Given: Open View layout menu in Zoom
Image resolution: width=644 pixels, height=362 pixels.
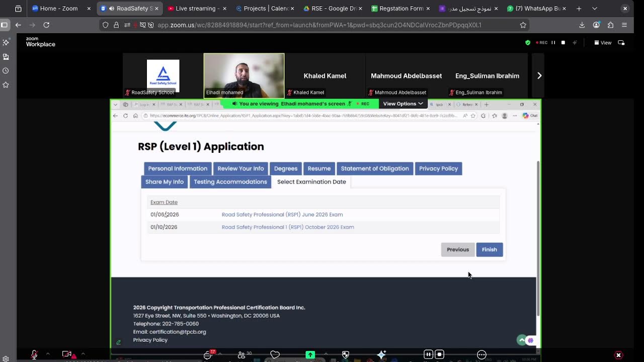Looking at the screenshot, I should pos(603,43).
